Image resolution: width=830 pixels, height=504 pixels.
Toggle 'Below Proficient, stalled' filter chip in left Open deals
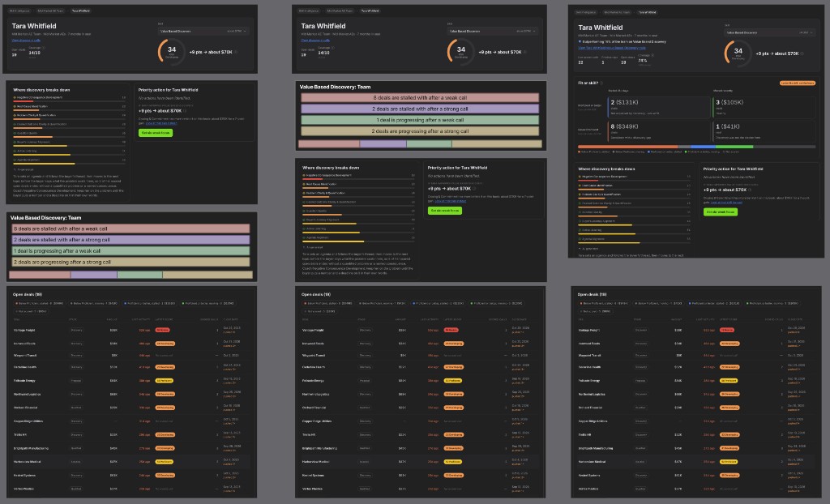[39, 303]
